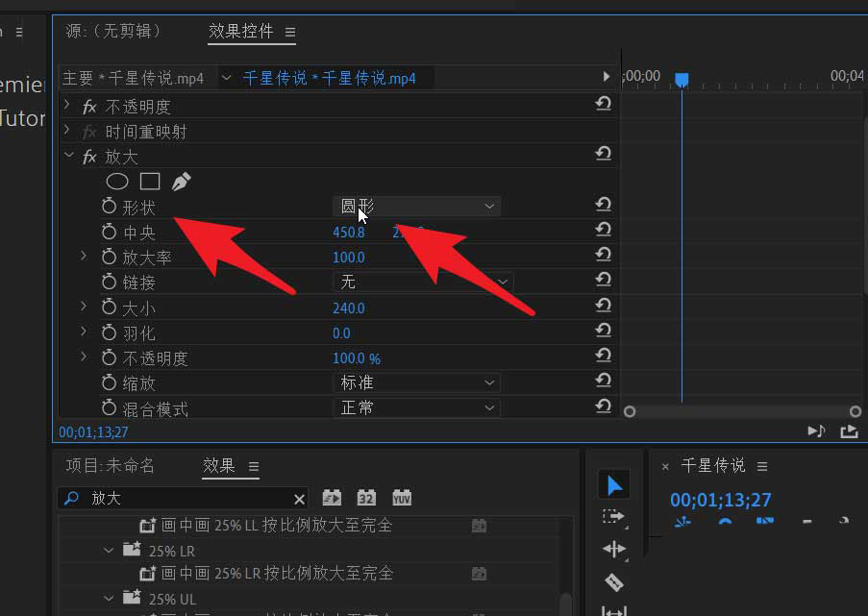This screenshot has width=868, height=616.
Task: Select the ellipse mask tool for Magnify effect
Action: coord(116,182)
